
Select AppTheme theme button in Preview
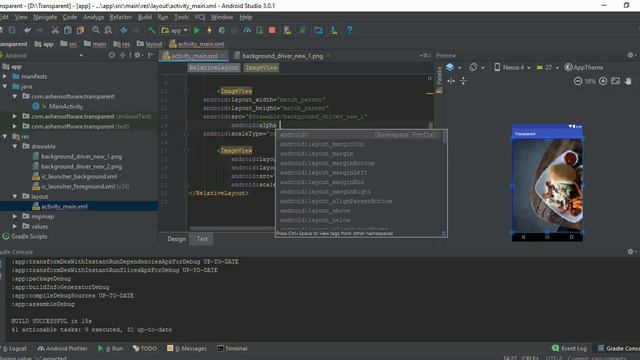tap(584, 67)
